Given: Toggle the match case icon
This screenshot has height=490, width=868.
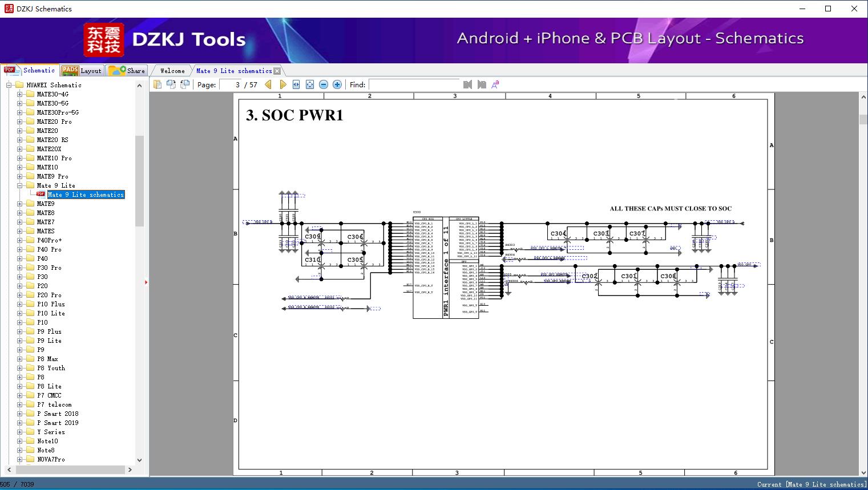Looking at the screenshot, I should click(495, 84).
